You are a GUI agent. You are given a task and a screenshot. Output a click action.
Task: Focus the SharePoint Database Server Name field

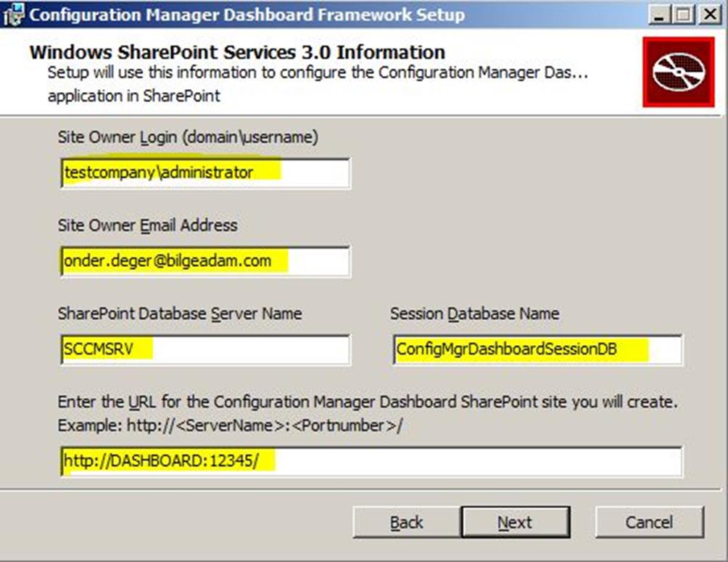205,350
